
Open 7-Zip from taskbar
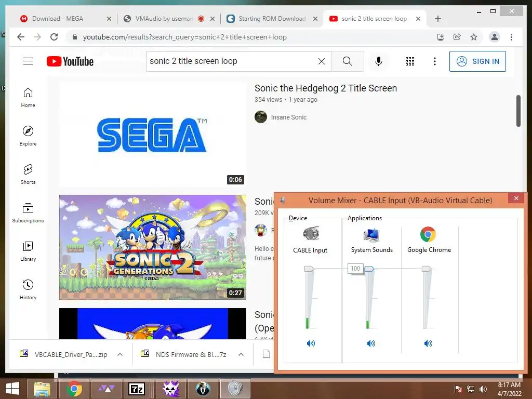coord(137,389)
